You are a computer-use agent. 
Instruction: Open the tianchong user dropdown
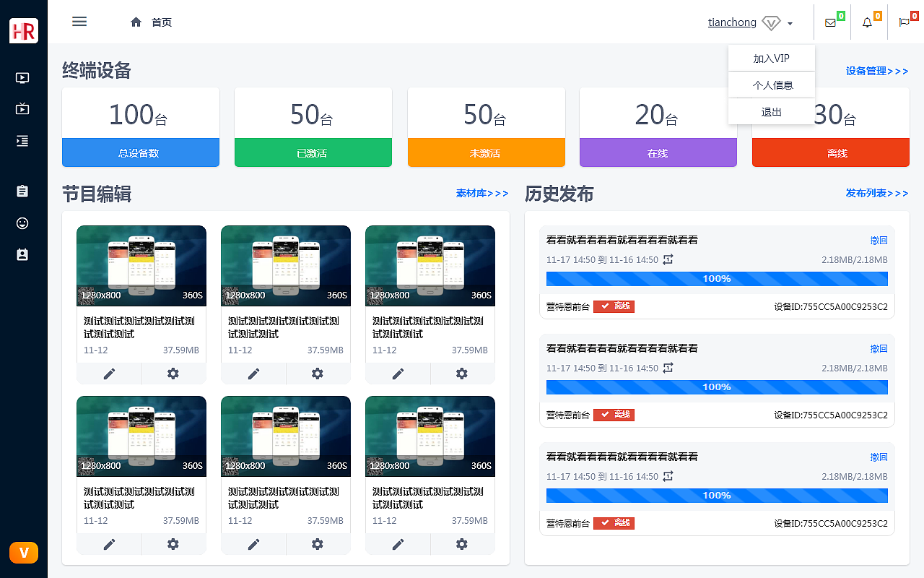click(732, 22)
